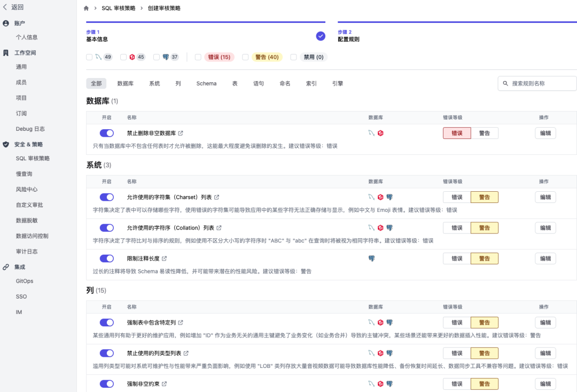Click SQL 审核策略 breadcrumb link
The height and width of the screenshot is (392, 577).
[119, 8]
